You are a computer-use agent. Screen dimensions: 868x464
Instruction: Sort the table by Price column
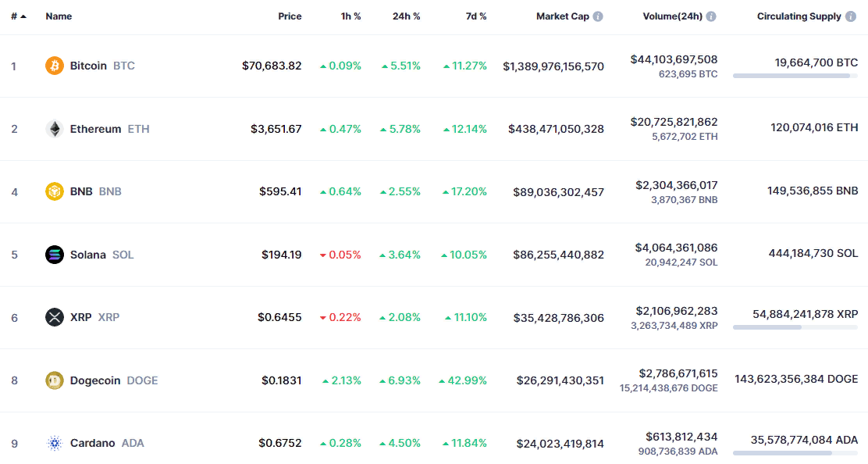[290, 16]
